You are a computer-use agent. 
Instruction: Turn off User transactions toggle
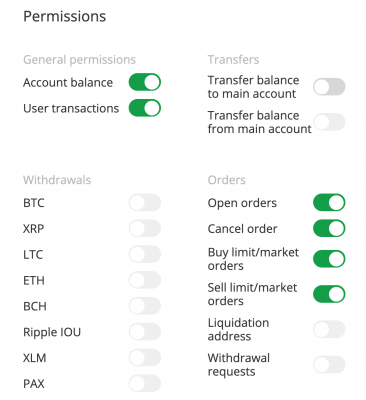[x=145, y=108]
